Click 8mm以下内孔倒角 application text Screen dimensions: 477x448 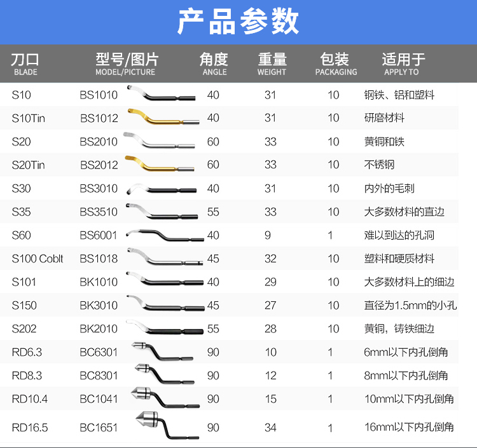coord(406,376)
